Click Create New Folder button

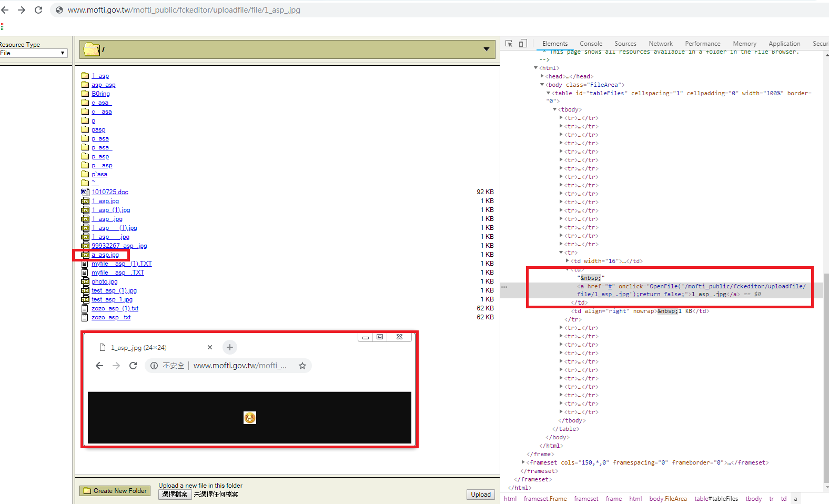click(115, 491)
